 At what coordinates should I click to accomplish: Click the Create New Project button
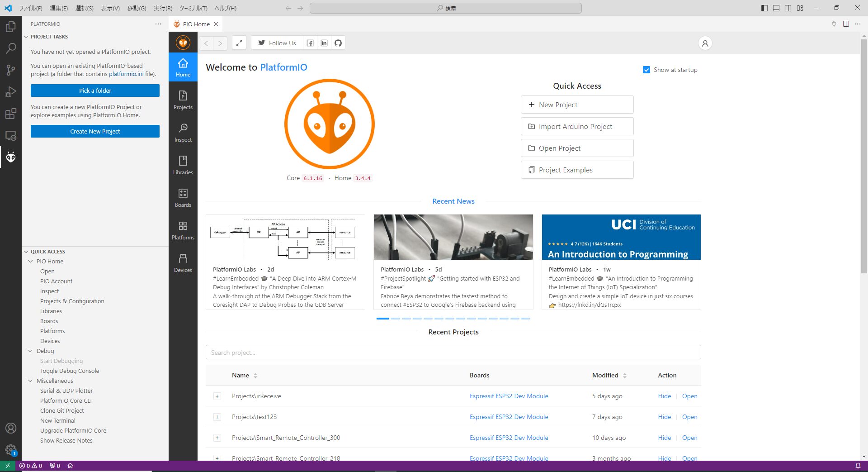(95, 131)
